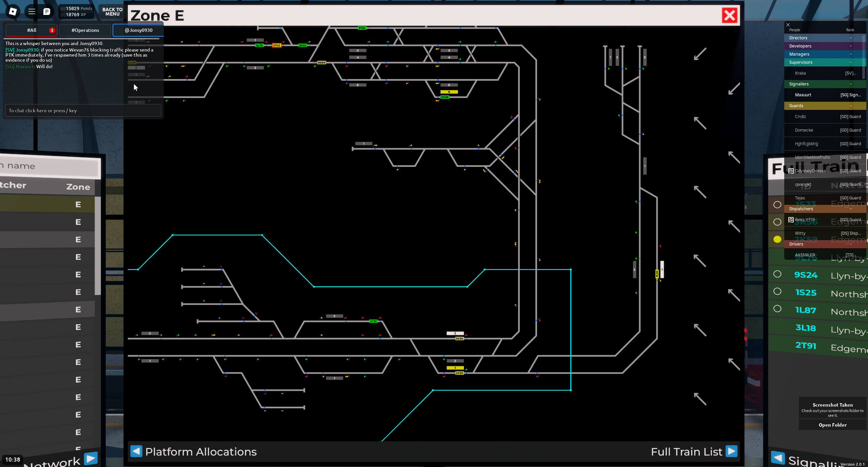Switch to the #Operations chat tab

tap(85, 30)
